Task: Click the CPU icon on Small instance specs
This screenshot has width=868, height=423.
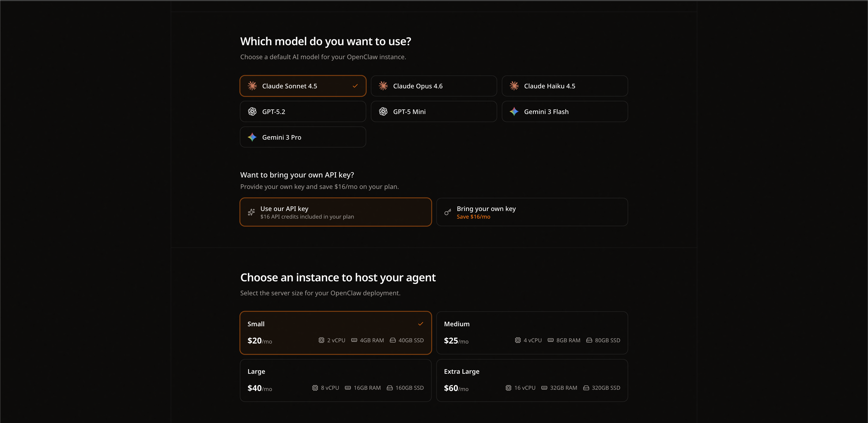Action: [321, 340]
